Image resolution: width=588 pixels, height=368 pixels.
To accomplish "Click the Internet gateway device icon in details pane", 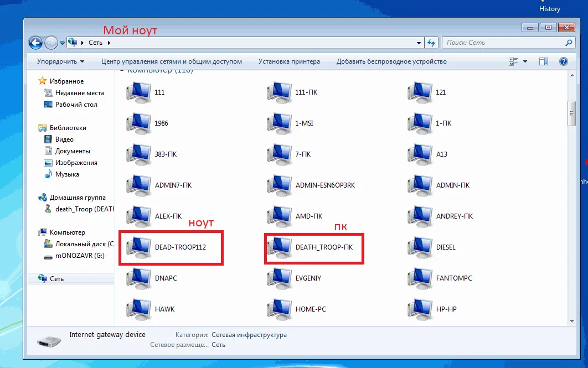I will 49,341.
